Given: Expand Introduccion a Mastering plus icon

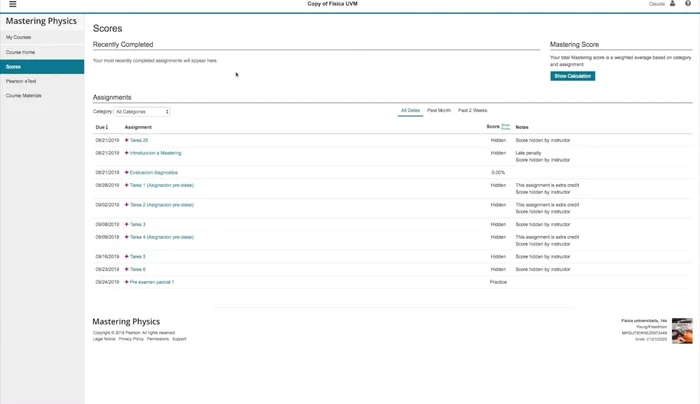Looking at the screenshot, I should pyautogui.click(x=126, y=153).
